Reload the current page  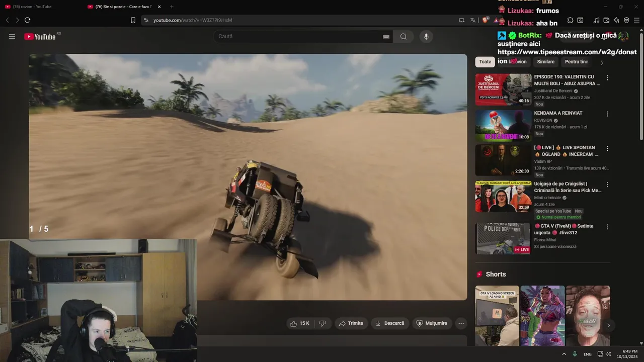[x=27, y=20]
